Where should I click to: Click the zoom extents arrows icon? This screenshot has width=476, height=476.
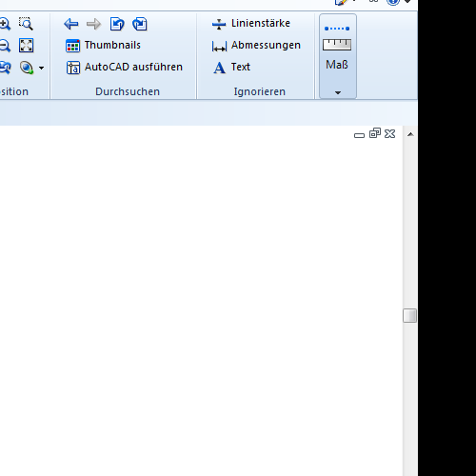[26, 46]
